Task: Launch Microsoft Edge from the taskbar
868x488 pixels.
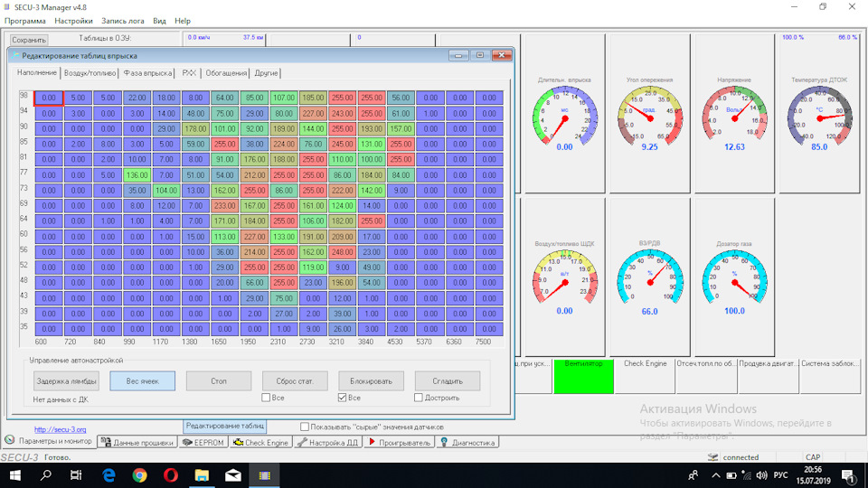Action: 108,475
